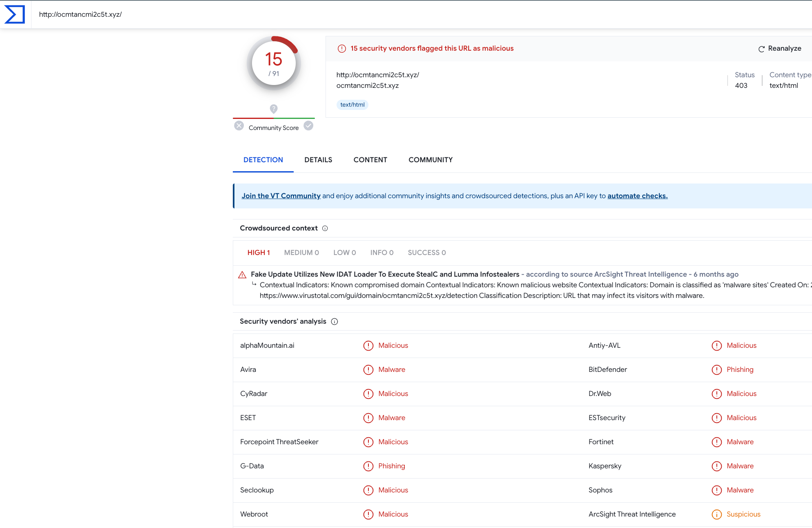Click the Sophos malware alert icon

[717, 490]
